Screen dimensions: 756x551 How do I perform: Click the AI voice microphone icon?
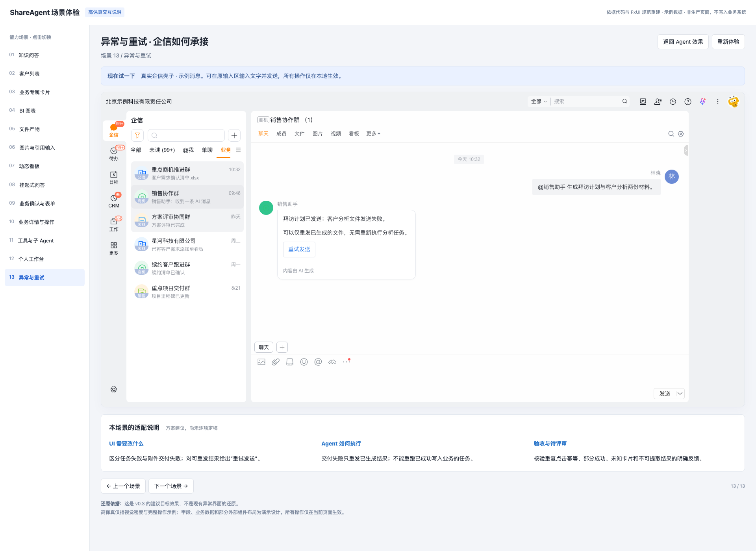click(x=703, y=102)
